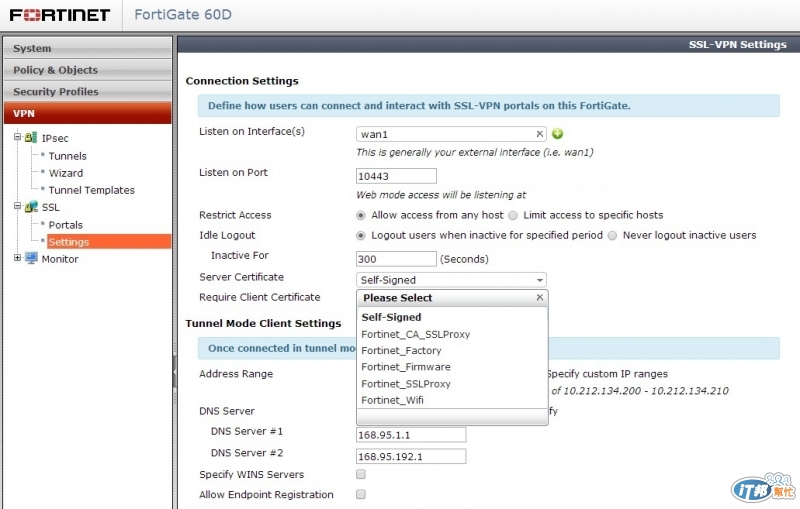This screenshot has height=509, width=800.
Task: Choose Fortinet_Firmware certificate
Action: tap(406, 367)
